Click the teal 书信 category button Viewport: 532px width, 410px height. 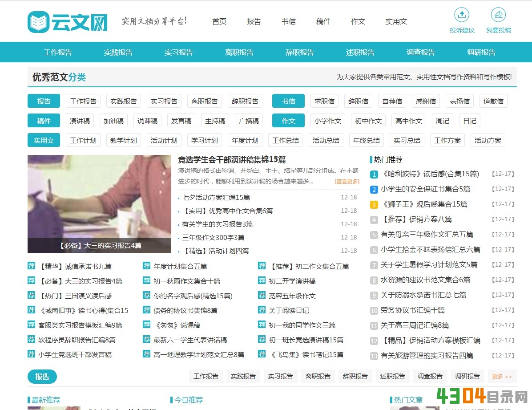point(288,101)
